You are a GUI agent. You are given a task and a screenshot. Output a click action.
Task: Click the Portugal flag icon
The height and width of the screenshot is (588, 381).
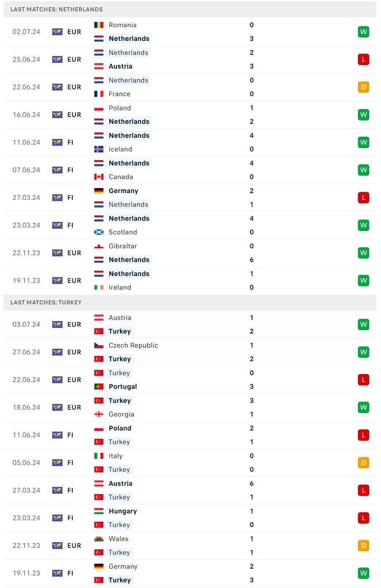coord(98,387)
